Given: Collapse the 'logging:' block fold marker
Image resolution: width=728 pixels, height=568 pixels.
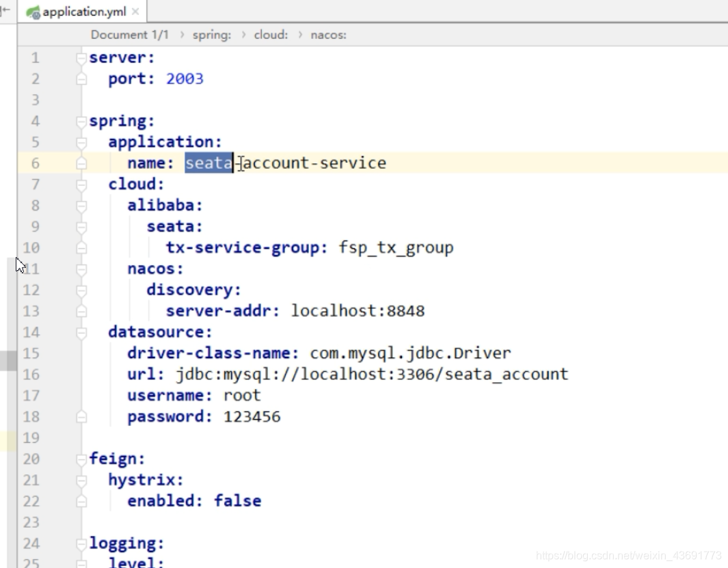Looking at the screenshot, I should pos(81,544).
